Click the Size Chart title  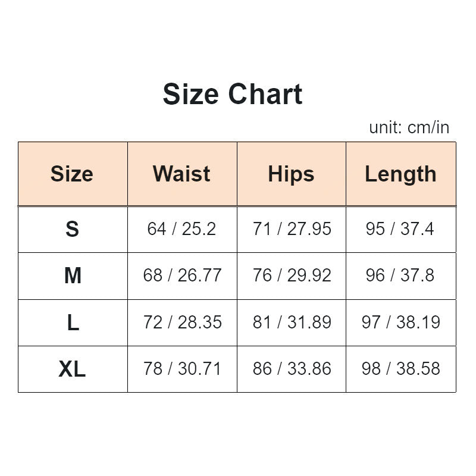point(233,95)
